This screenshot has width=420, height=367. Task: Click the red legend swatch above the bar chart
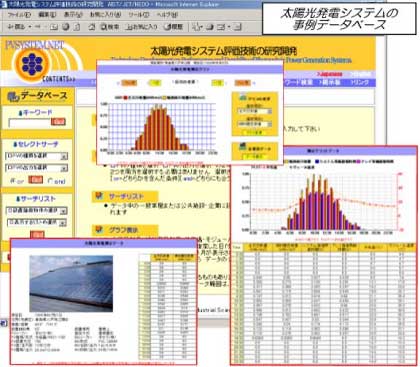(126, 98)
